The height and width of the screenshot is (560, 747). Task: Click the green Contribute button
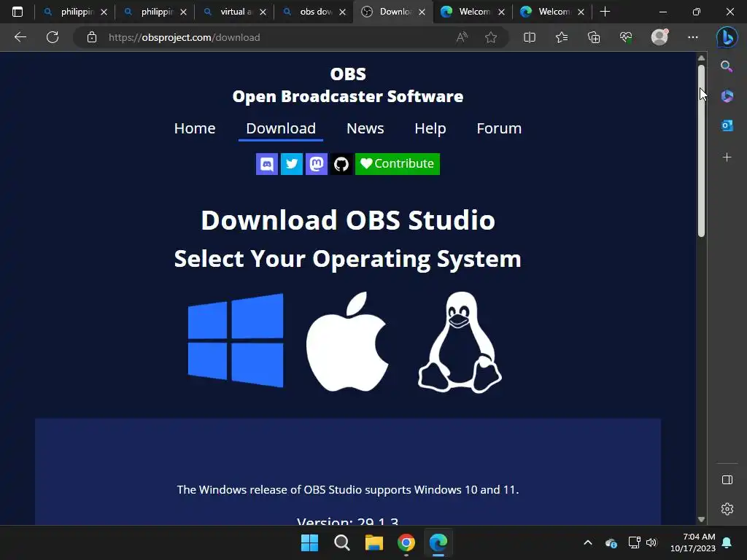click(x=398, y=164)
